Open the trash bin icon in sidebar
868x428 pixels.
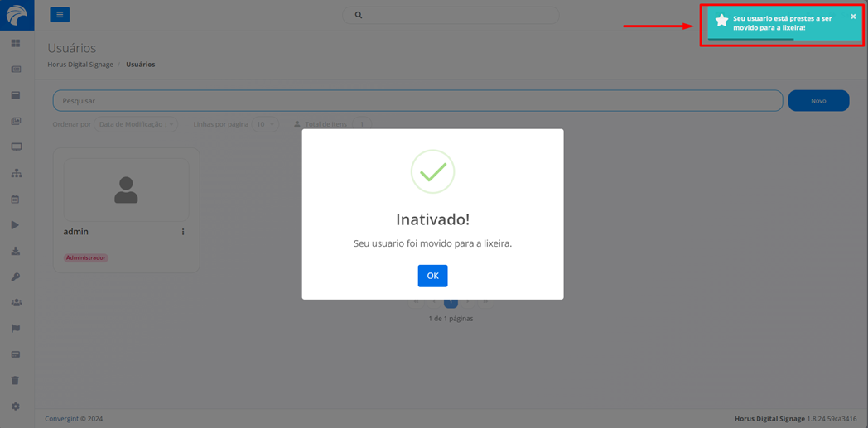(16, 380)
